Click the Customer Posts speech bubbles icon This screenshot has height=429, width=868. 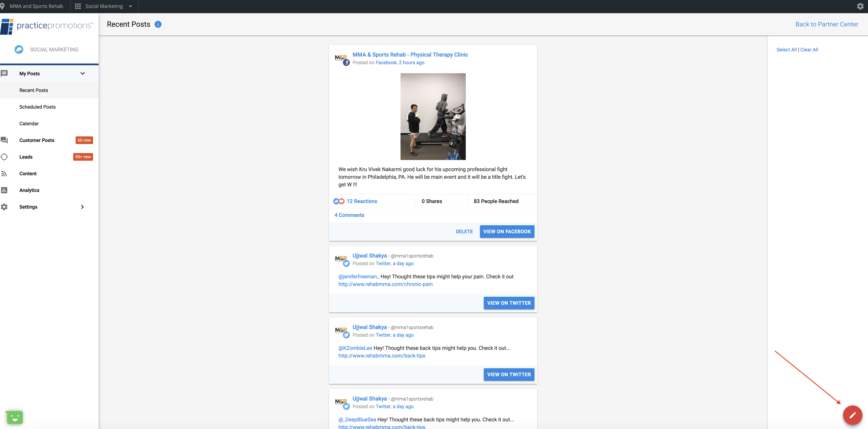[x=4, y=140]
